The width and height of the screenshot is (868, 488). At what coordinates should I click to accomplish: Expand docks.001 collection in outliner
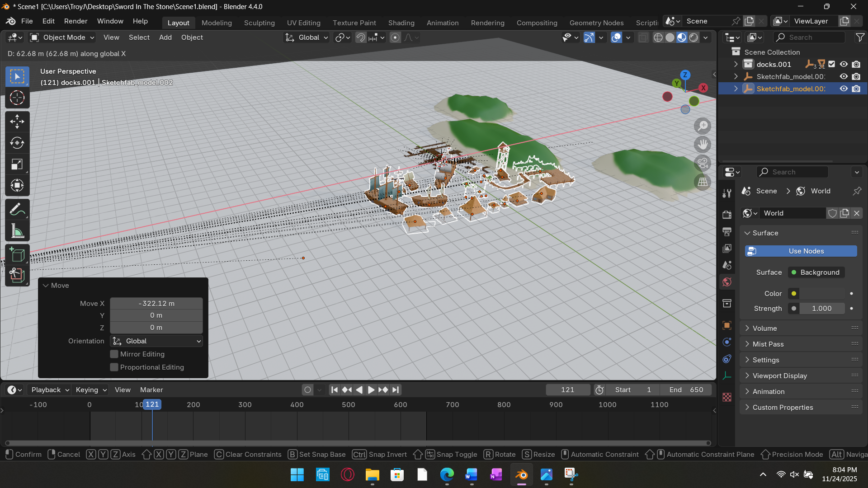[736, 64]
